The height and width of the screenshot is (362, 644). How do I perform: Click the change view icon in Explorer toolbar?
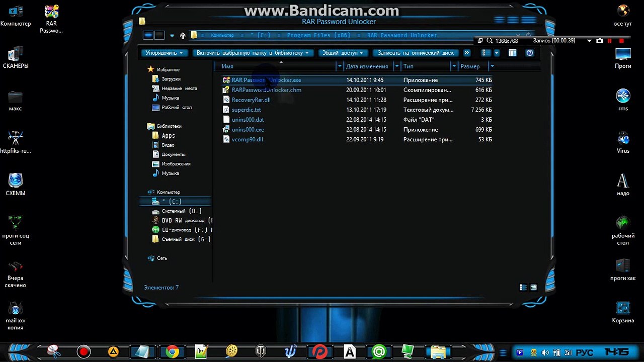pyautogui.click(x=485, y=53)
